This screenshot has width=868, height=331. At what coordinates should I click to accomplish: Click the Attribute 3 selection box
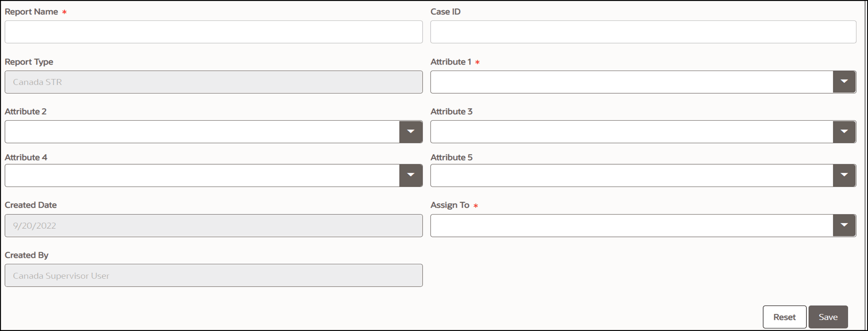coord(625,132)
